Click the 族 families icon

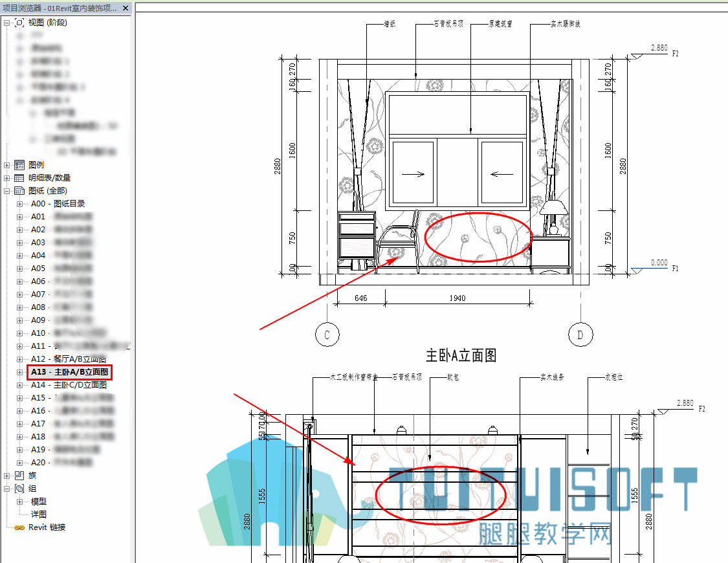[19, 475]
